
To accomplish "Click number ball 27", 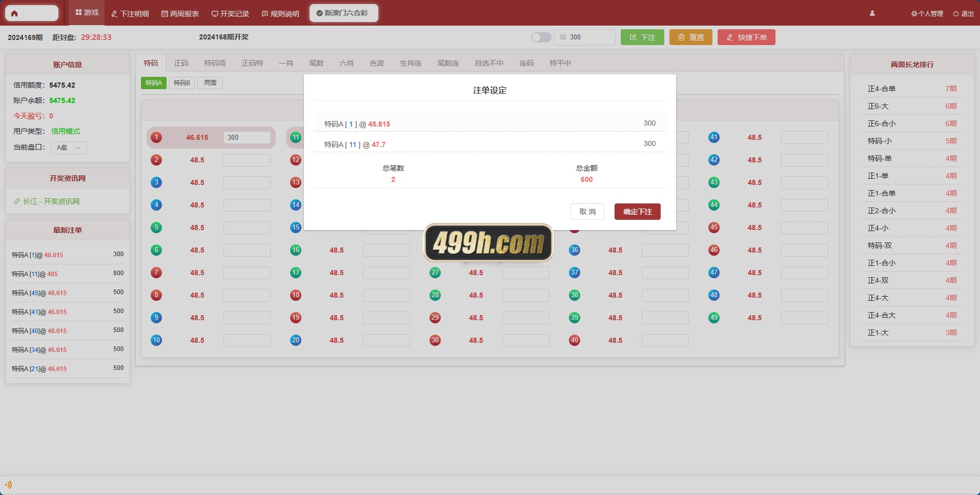I will point(435,273).
